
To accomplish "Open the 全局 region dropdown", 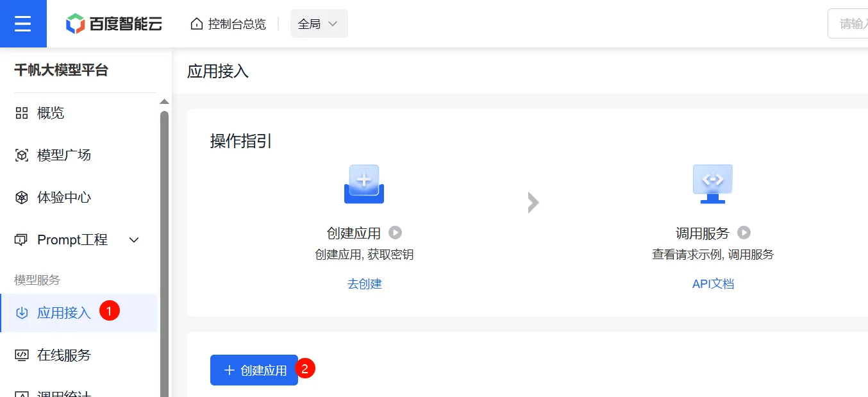I will [x=319, y=22].
